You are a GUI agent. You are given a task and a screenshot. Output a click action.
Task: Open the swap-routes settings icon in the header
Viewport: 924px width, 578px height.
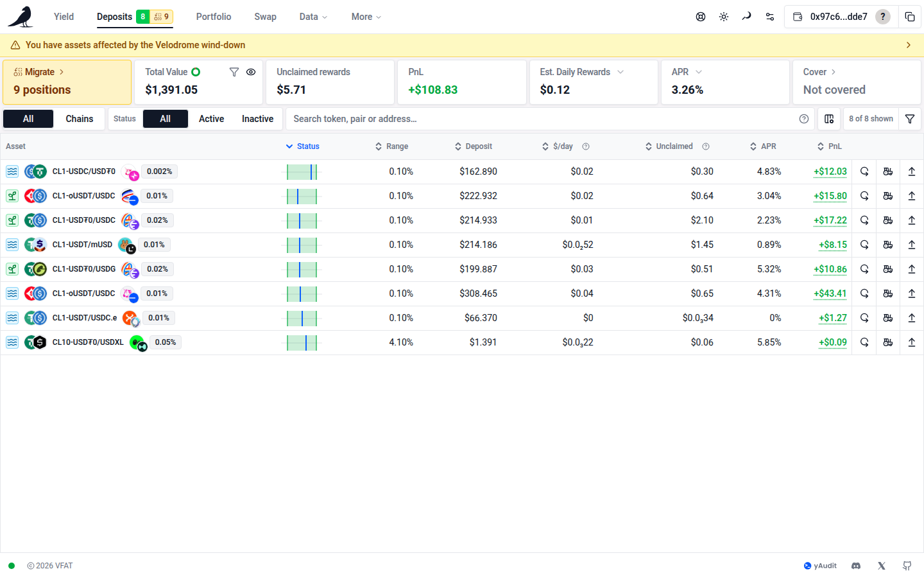click(770, 17)
